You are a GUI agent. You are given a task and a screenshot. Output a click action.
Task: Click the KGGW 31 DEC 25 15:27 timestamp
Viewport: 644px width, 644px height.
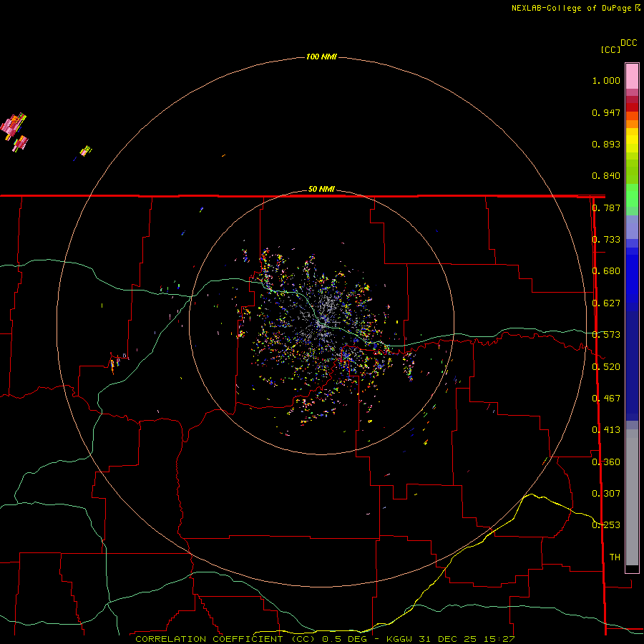450,639
